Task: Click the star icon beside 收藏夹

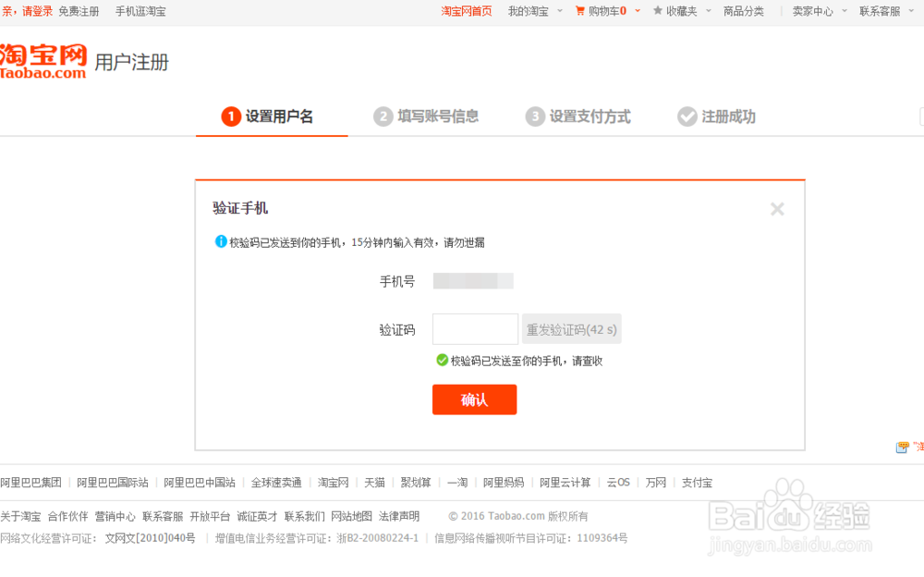Action: point(656,11)
